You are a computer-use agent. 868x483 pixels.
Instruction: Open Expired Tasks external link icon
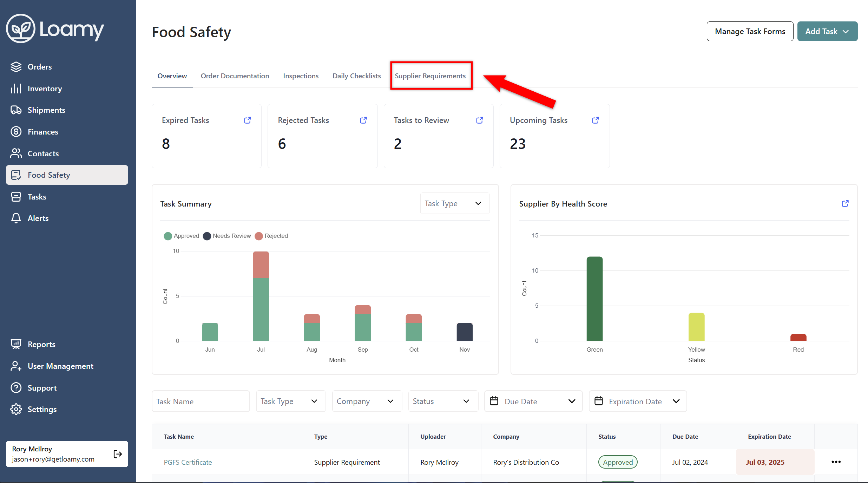(248, 120)
